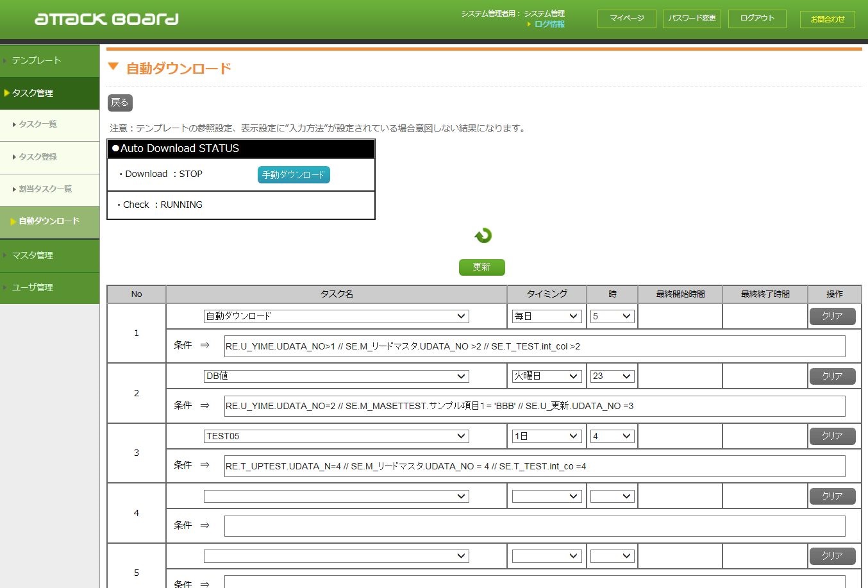Click the green circular refresh icon

coord(483,235)
